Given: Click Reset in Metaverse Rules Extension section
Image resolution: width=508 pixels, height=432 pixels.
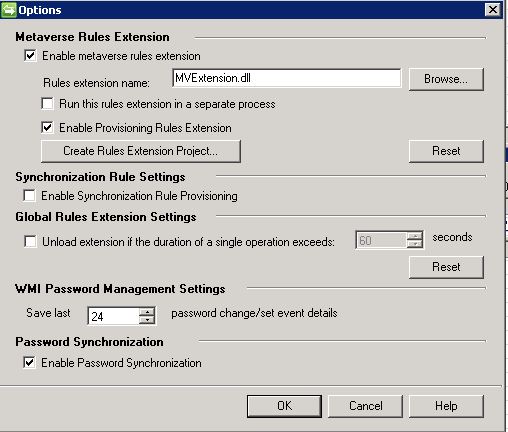Looking at the screenshot, I should click(446, 151).
